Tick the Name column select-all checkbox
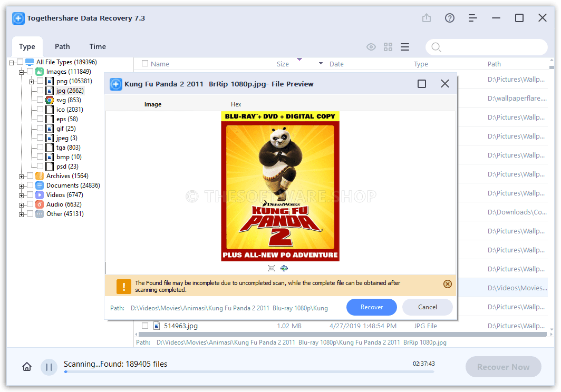561x392 pixels. (x=145, y=63)
